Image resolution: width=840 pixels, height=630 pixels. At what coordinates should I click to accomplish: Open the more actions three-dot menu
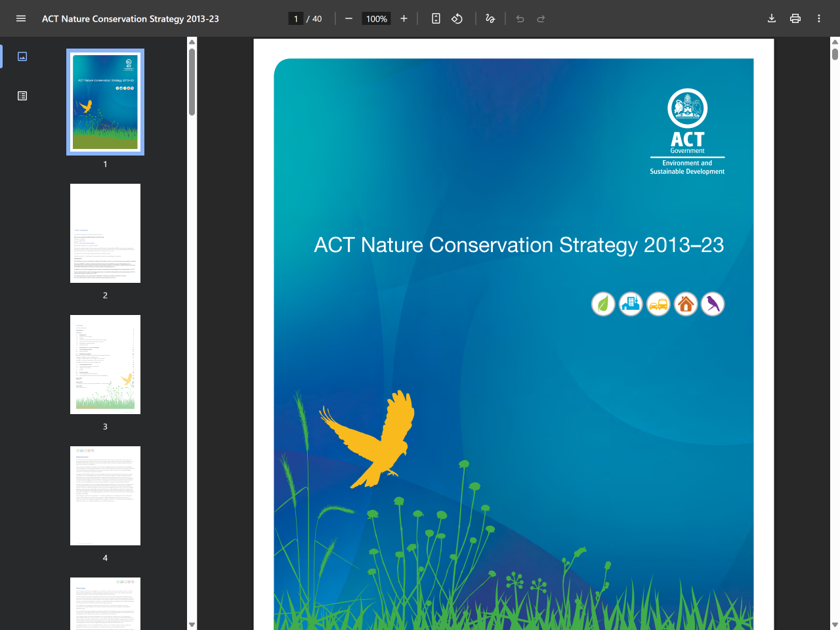(819, 18)
